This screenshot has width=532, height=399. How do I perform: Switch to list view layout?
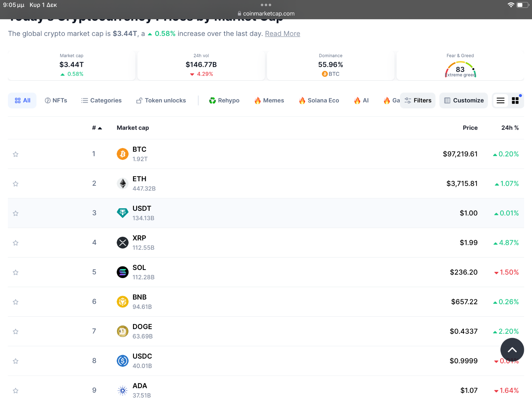pos(500,100)
